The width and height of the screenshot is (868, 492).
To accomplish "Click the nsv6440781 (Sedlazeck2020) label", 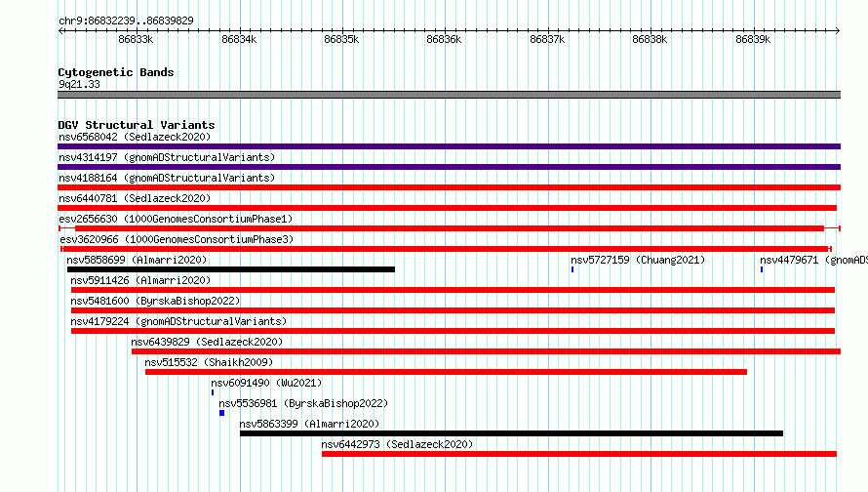I will coord(135,198).
